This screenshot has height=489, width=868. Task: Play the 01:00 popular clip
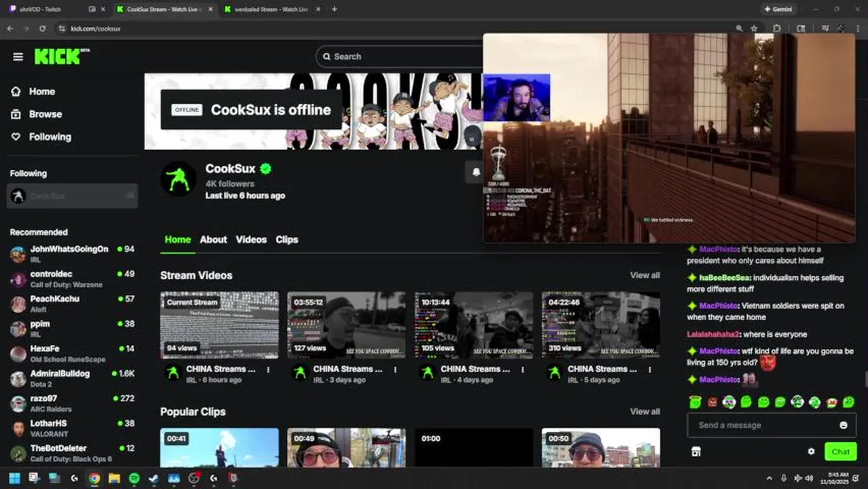tap(474, 448)
